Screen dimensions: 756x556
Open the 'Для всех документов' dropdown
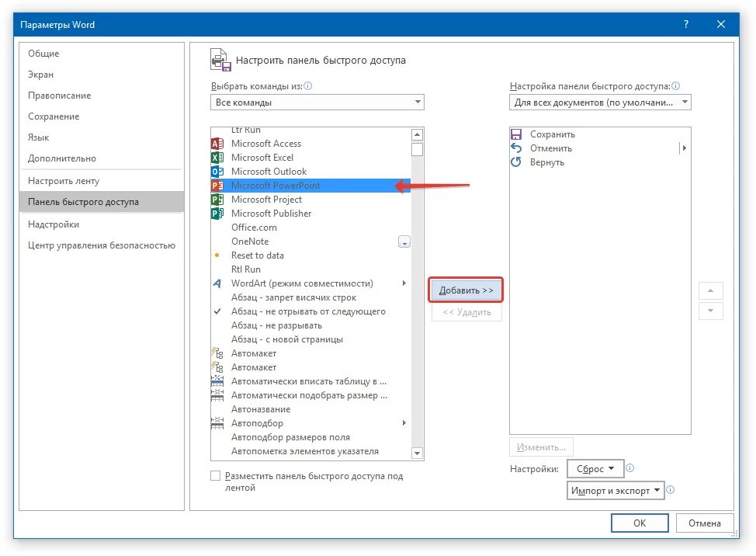[x=600, y=103]
